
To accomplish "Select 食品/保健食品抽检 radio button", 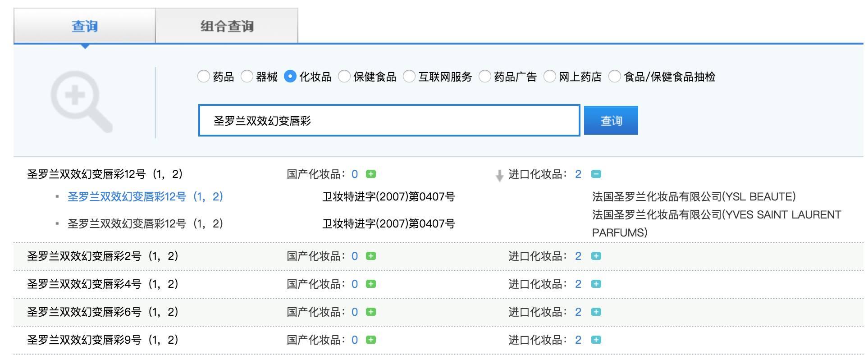I will [x=615, y=77].
